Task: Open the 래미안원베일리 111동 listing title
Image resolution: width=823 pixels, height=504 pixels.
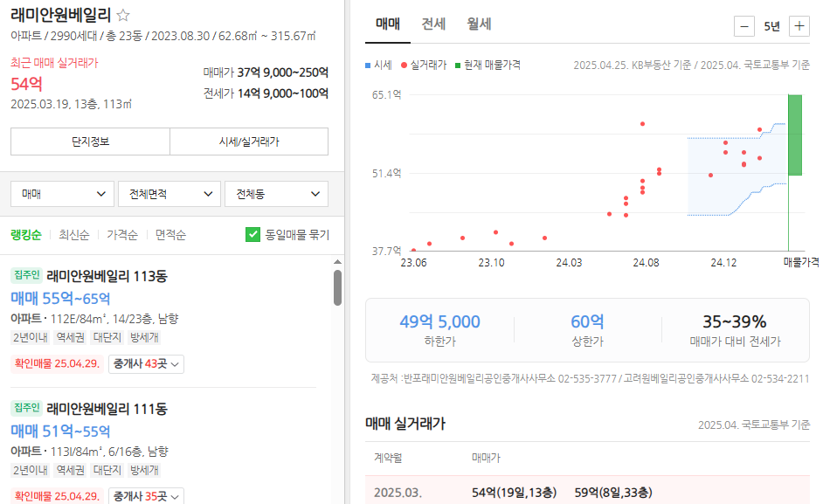Action: click(107, 409)
